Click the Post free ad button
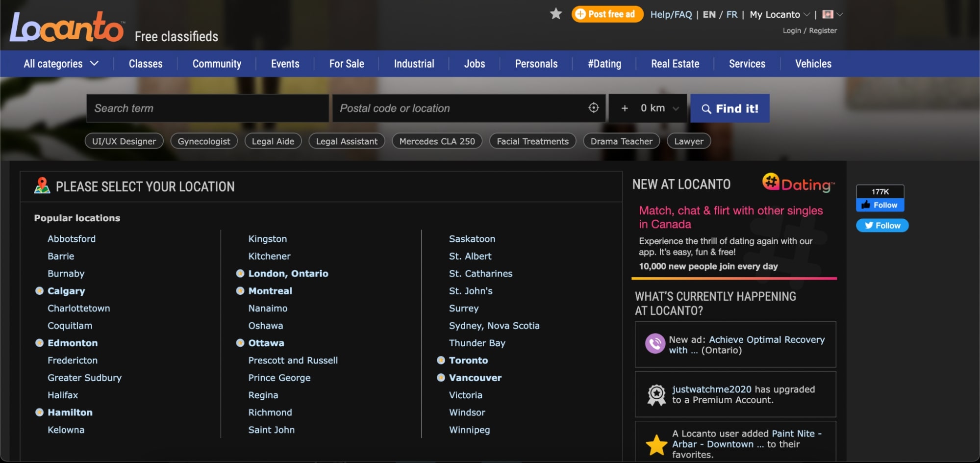 coord(607,14)
